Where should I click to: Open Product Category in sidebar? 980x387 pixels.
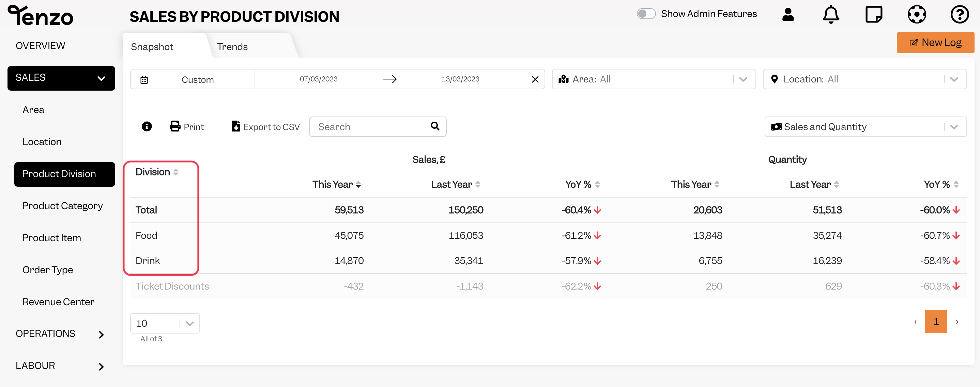pyautogui.click(x=62, y=206)
